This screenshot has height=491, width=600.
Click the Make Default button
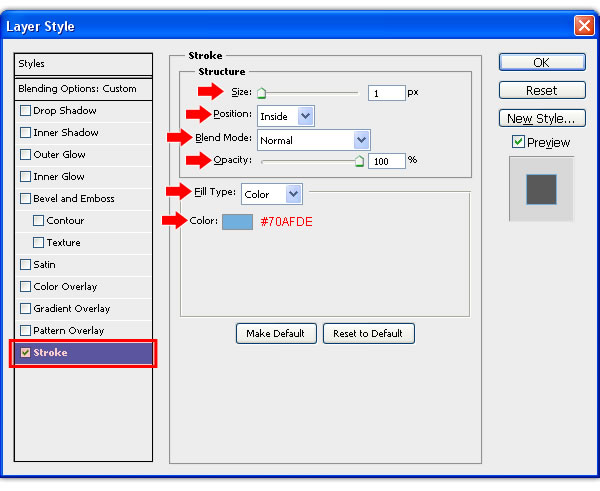[276, 333]
